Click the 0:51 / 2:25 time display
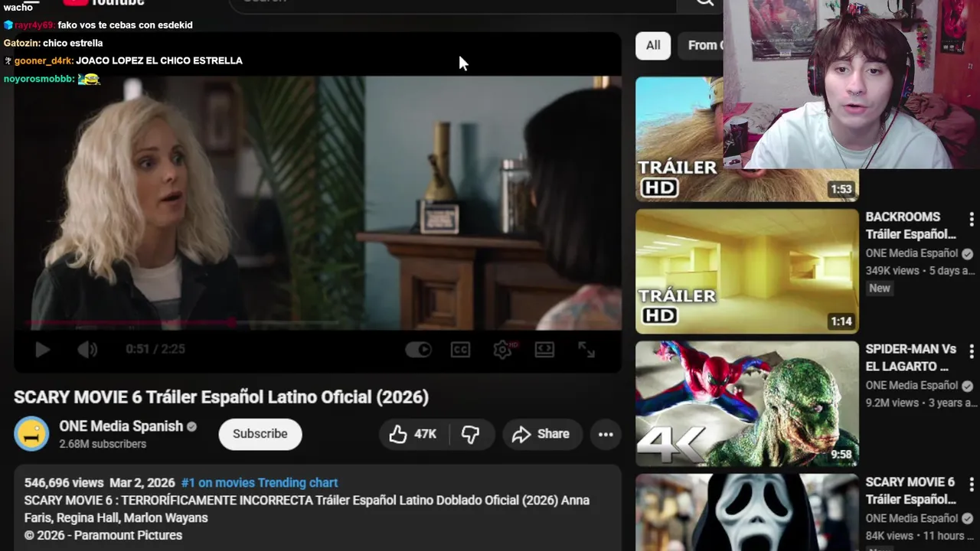 pyautogui.click(x=155, y=349)
